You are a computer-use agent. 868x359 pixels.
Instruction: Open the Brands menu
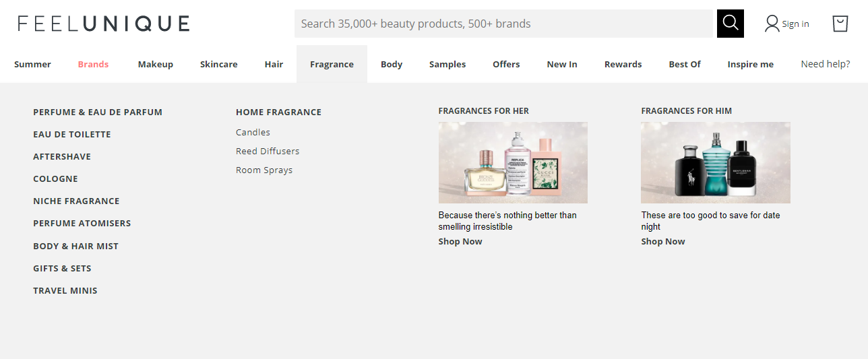pos(93,65)
